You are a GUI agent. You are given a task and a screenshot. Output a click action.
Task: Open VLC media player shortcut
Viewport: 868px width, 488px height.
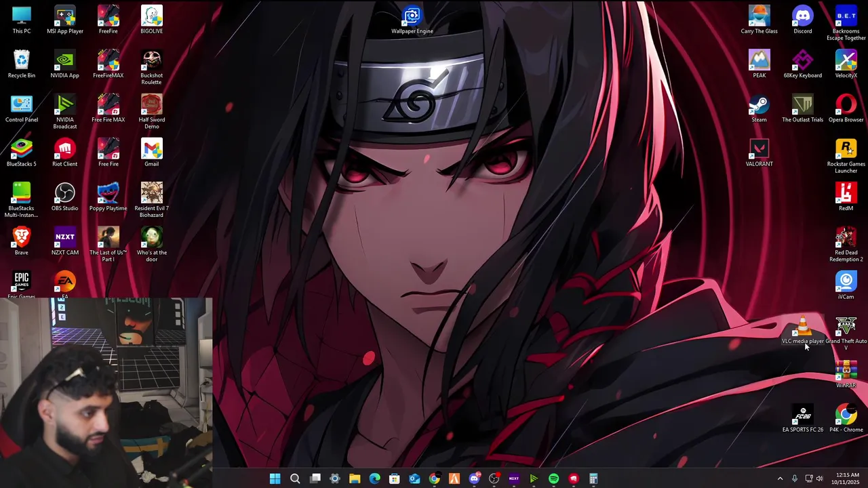tap(803, 330)
